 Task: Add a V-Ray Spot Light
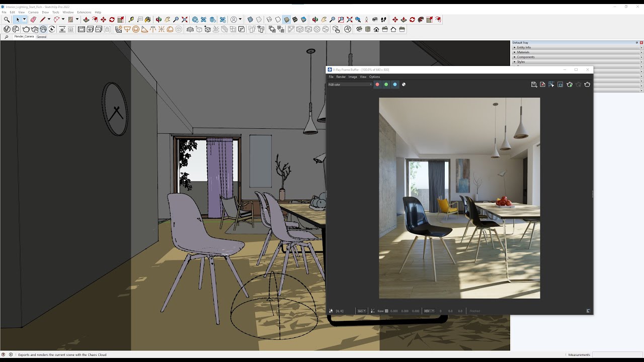pyautogui.click(x=144, y=29)
